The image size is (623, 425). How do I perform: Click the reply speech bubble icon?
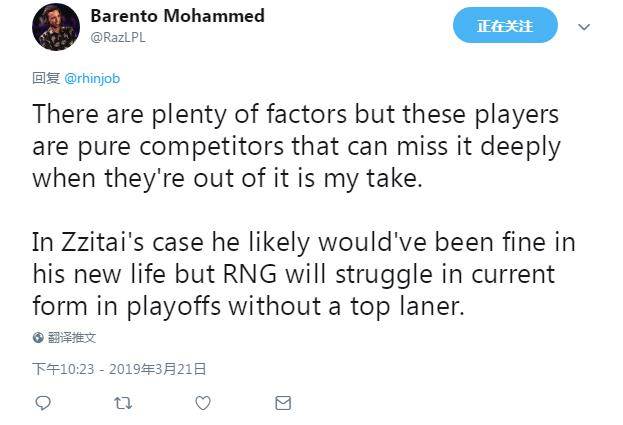[43, 403]
